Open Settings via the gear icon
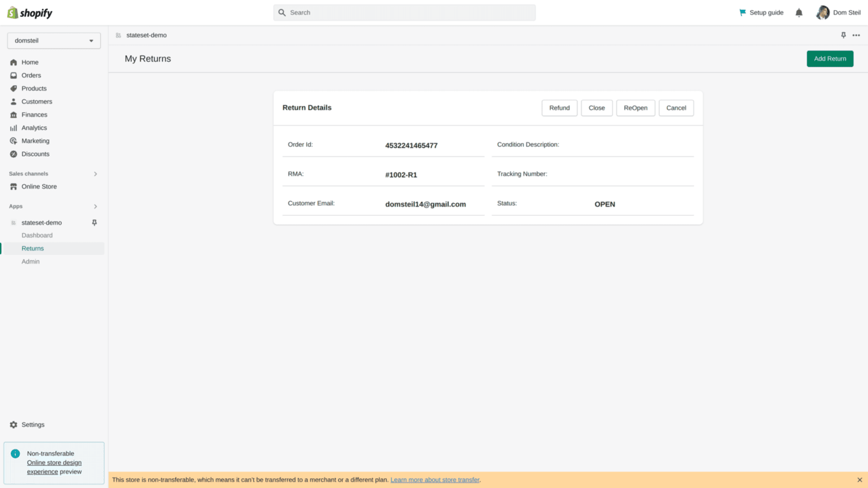The width and height of the screenshot is (868, 488). pyautogui.click(x=14, y=425)
